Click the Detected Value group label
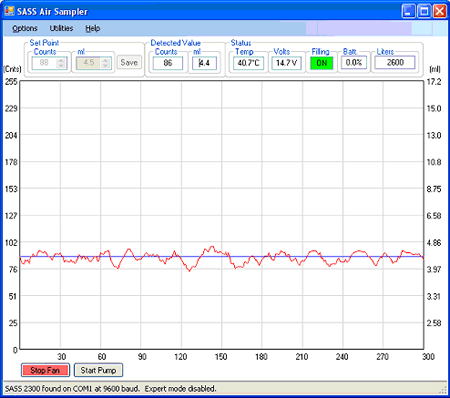450x398 pixels. 175,43
